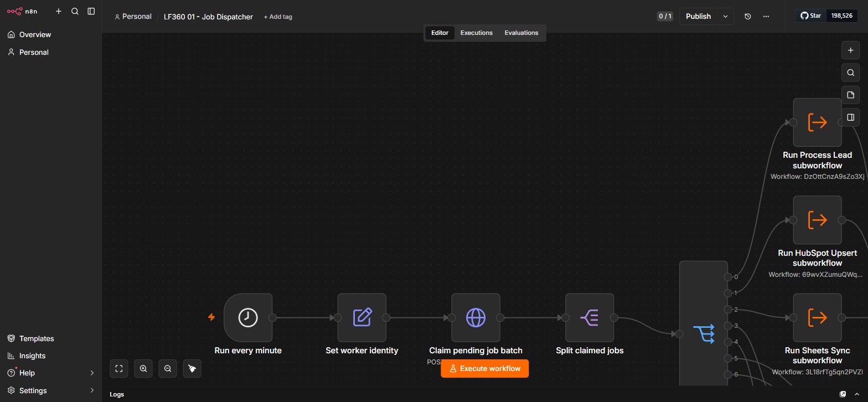This screenshot has height=402, width=868.
Task: Switch to the Editor tab
Action: point(440,33)
